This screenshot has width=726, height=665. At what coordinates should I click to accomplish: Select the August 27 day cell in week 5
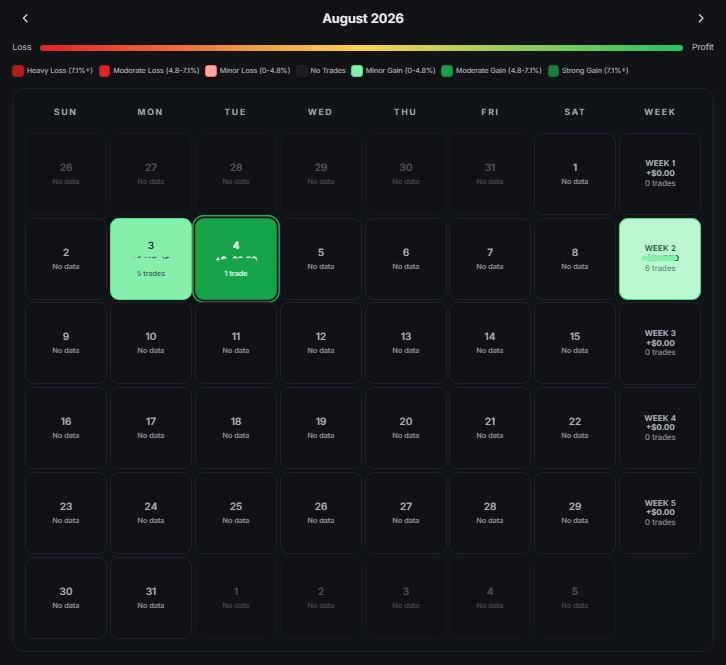pos(406,513)
